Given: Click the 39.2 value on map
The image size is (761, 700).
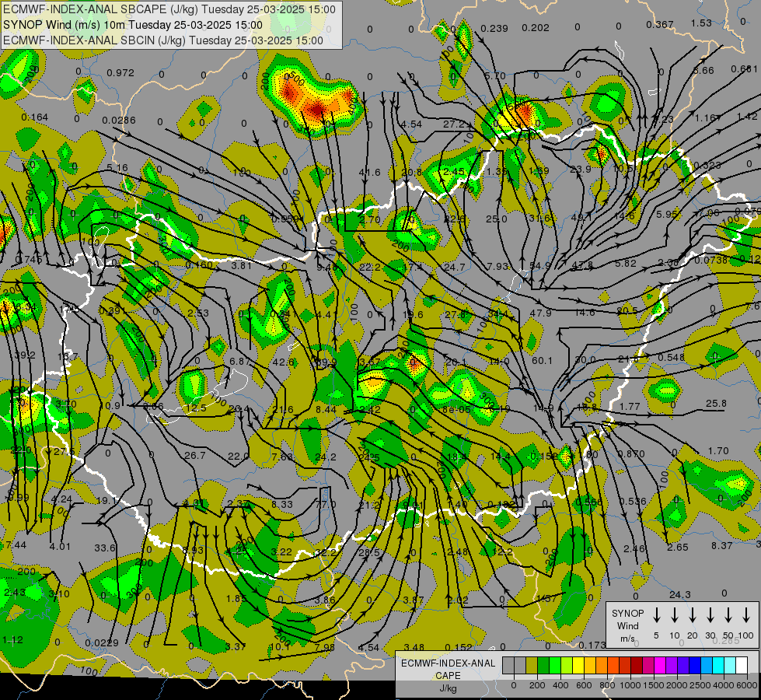Looking at the screenshot, I should 25,355.
